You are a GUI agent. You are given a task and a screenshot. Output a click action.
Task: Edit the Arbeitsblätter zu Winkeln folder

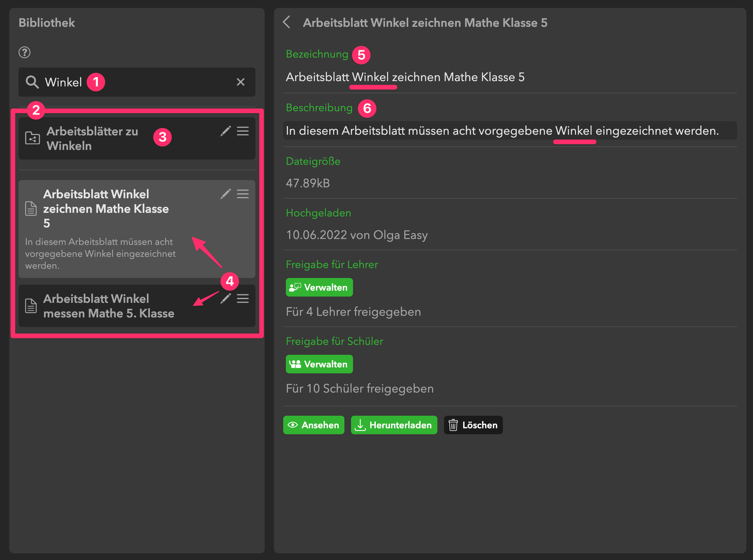point(225,131)
